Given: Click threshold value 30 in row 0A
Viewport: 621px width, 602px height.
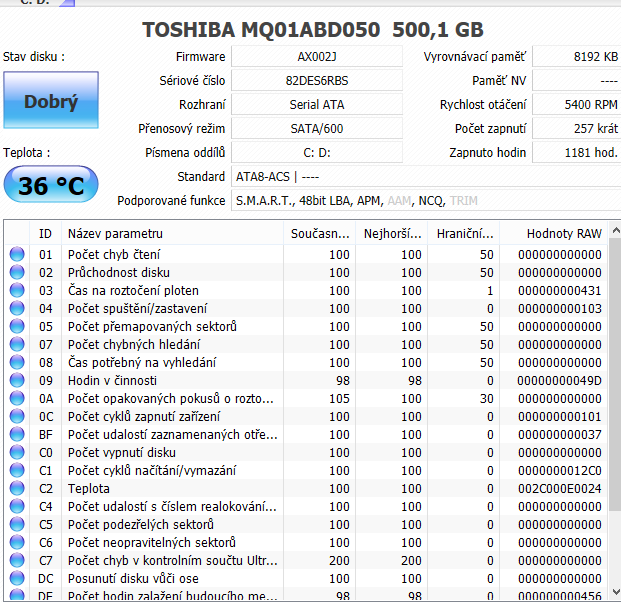Looking at the screenshot, I should 487,398.
